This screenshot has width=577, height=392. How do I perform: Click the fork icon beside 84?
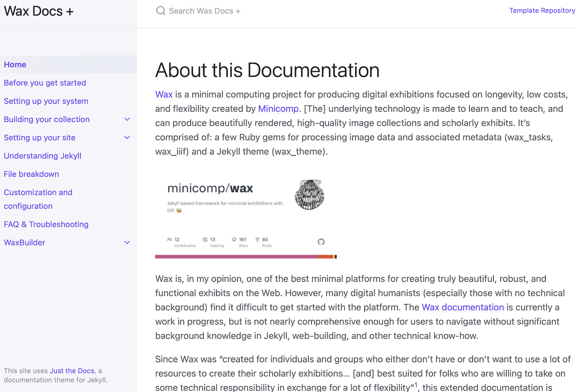tap(258, 240)
